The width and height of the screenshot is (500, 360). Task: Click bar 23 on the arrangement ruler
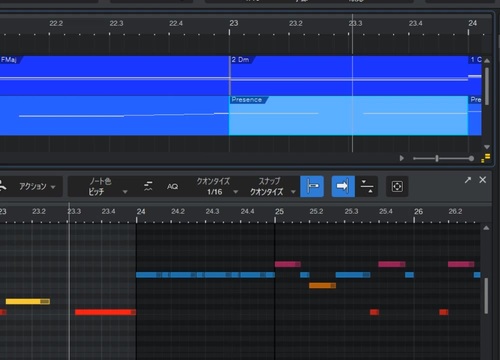234,23
